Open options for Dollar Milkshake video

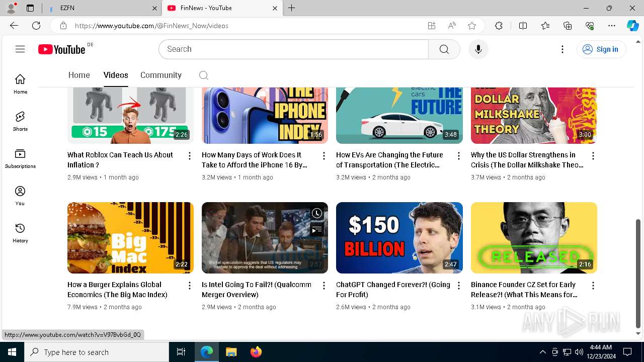593,156
